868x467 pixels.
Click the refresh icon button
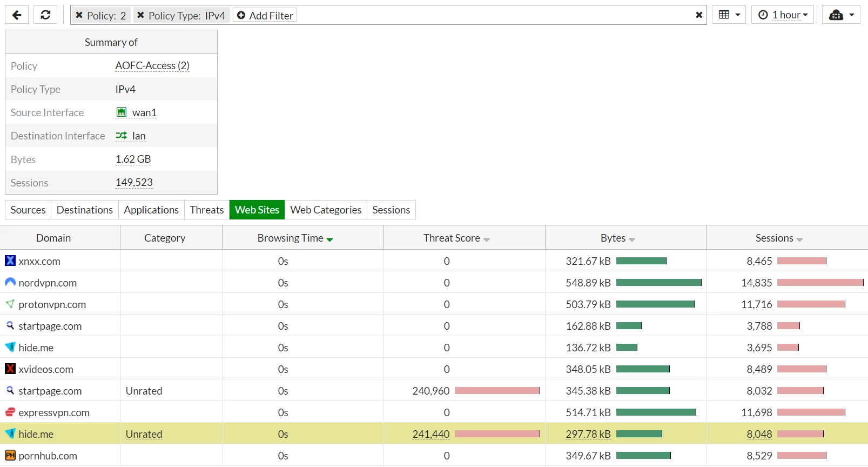45,15
